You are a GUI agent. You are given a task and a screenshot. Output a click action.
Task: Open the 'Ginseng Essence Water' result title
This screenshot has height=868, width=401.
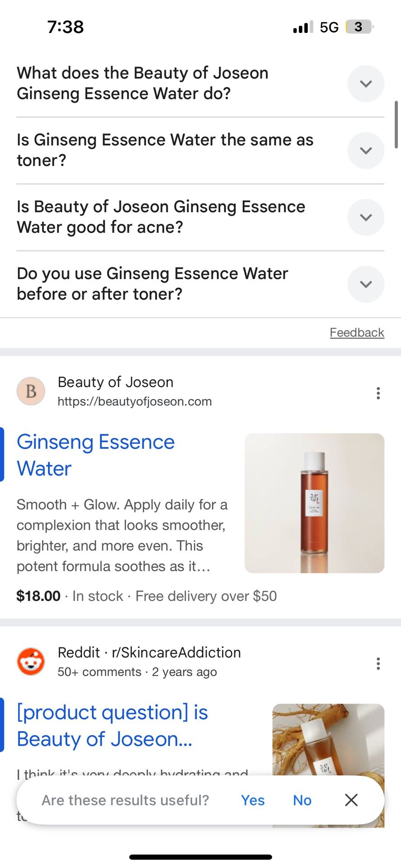pyautogui.click(x=95, y=455)
